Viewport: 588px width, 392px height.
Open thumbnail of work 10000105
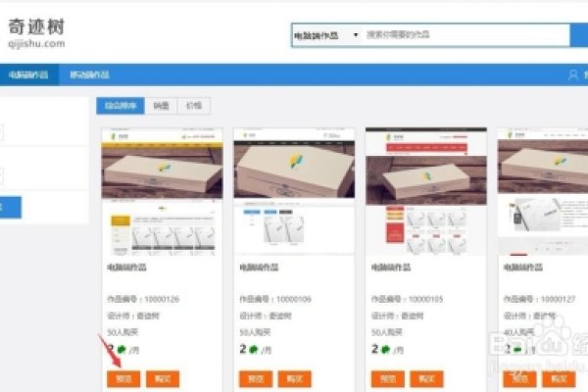point(426,192)
